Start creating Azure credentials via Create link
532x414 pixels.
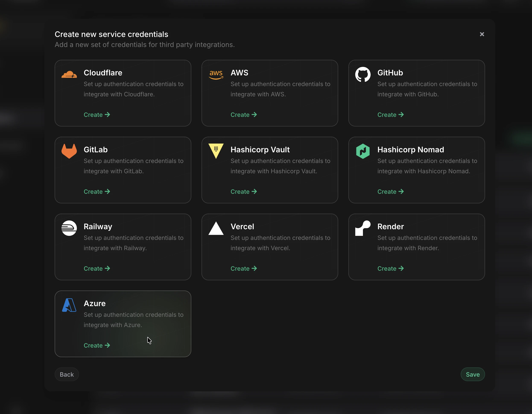point(97,345)
